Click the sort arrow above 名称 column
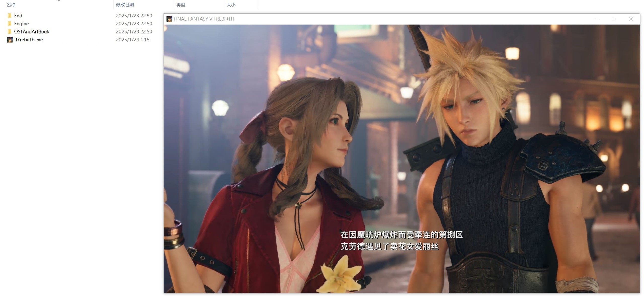The width and height of the screenshot is (644, 296). [x=59, y=1]
